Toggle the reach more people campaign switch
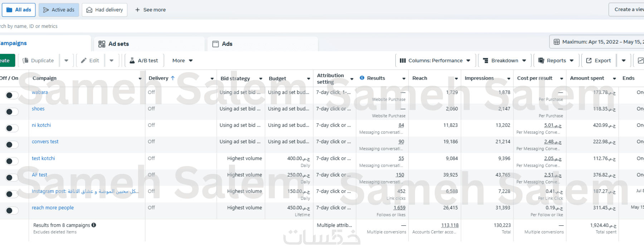 coord(12,210)
